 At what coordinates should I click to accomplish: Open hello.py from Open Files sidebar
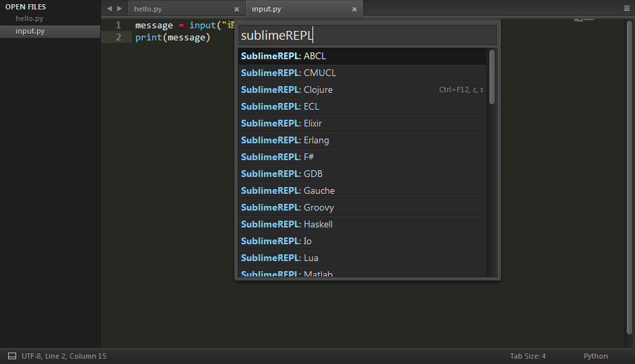point(30,19)
